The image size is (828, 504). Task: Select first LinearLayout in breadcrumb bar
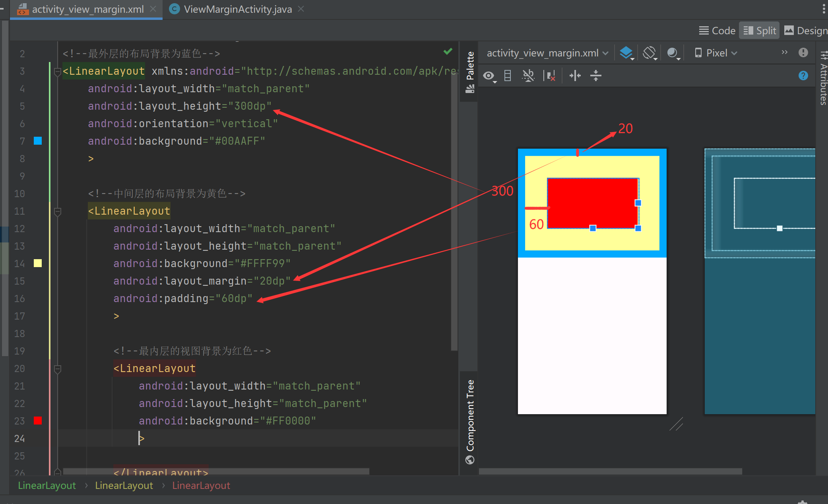pos(47,485)
